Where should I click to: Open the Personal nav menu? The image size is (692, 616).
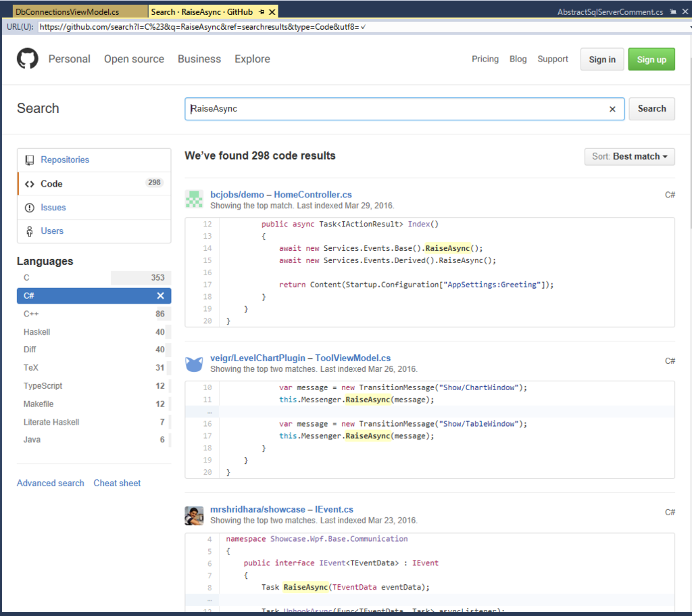pos(70,60)
